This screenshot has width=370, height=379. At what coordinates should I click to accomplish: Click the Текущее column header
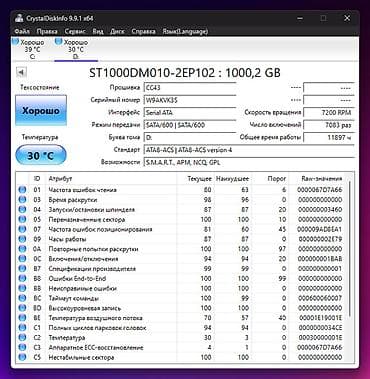coord(195,179)
